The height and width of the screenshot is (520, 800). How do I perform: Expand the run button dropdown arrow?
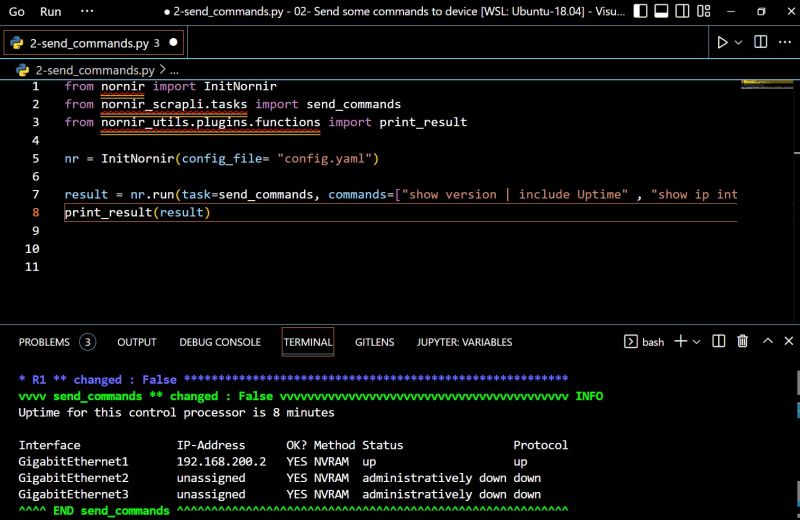738,43
